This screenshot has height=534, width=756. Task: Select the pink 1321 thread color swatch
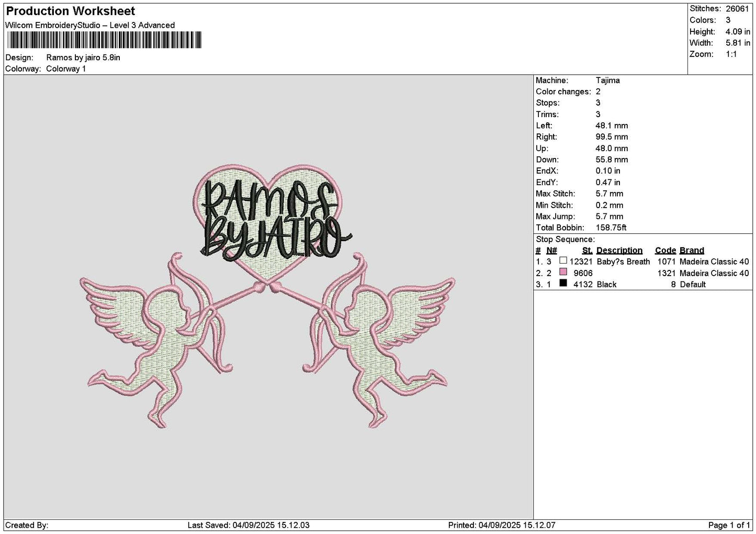pyautogui.click(x=563, y=272)
